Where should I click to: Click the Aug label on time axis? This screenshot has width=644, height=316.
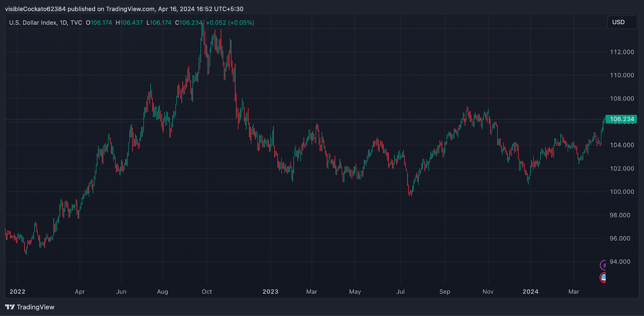(163, 291)
